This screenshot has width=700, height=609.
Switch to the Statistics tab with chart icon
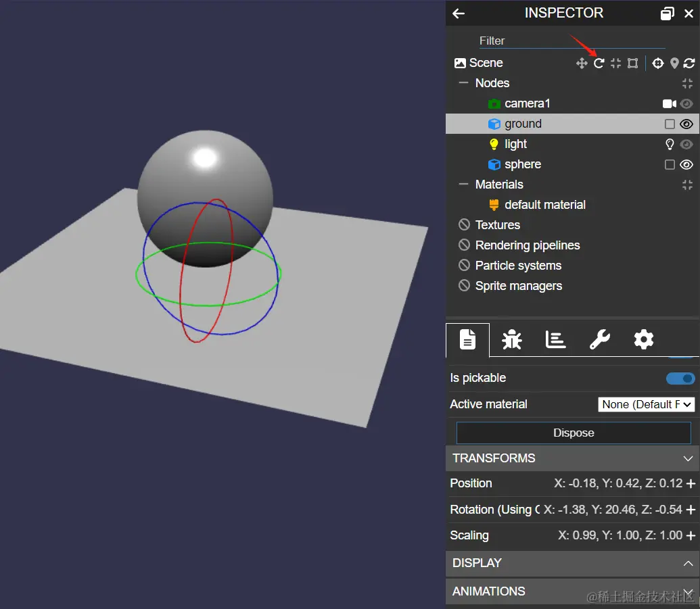(555, 340)
